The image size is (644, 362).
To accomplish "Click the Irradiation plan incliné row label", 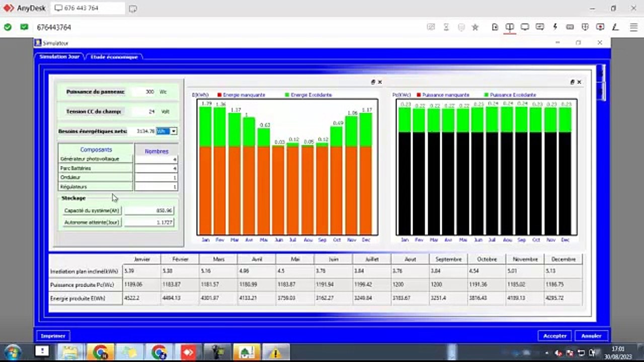I will pos(86,271).
